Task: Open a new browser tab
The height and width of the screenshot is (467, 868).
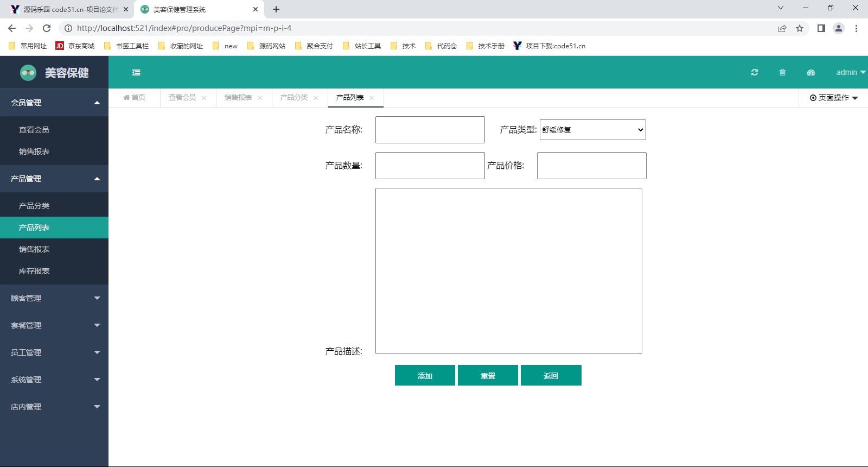Action: pos(276,9)
